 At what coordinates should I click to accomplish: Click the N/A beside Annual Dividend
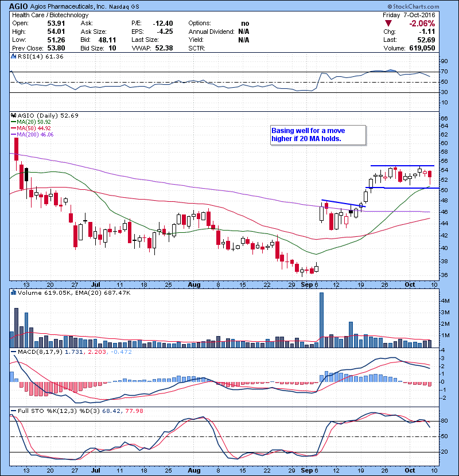(244, 32)
